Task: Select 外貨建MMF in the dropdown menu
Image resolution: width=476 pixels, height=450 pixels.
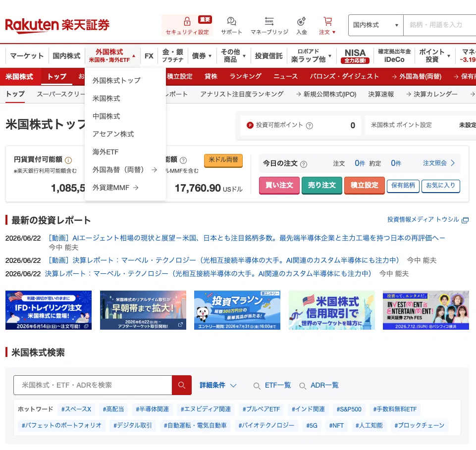Action: click(115, 188)
